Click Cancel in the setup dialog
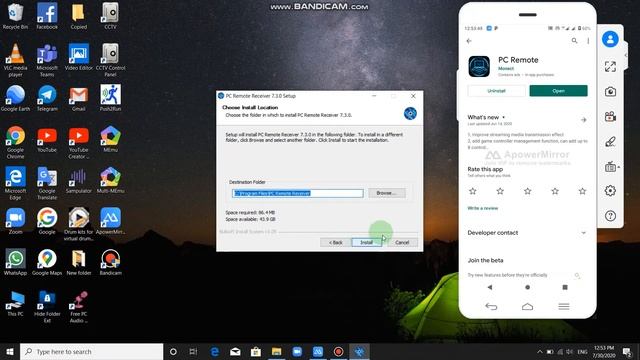The width and height of the screenshot is (640, 360). pos(402,242)
